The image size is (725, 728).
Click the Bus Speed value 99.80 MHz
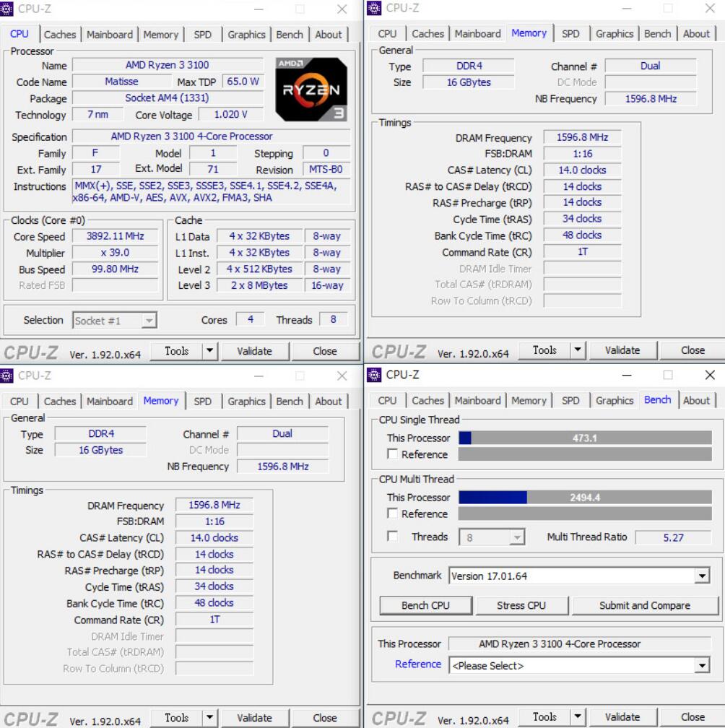pyautogui.click(x=115, y=269)
